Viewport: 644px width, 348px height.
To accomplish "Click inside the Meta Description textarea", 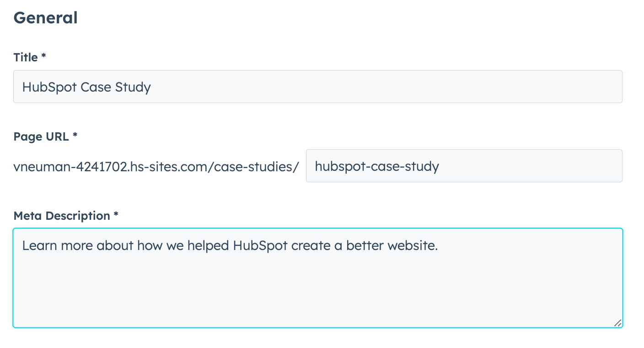I will pos(317,278).
